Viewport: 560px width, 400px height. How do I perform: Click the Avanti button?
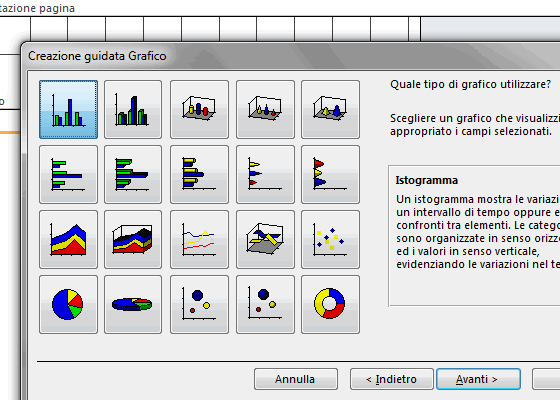tap(478, 379)
